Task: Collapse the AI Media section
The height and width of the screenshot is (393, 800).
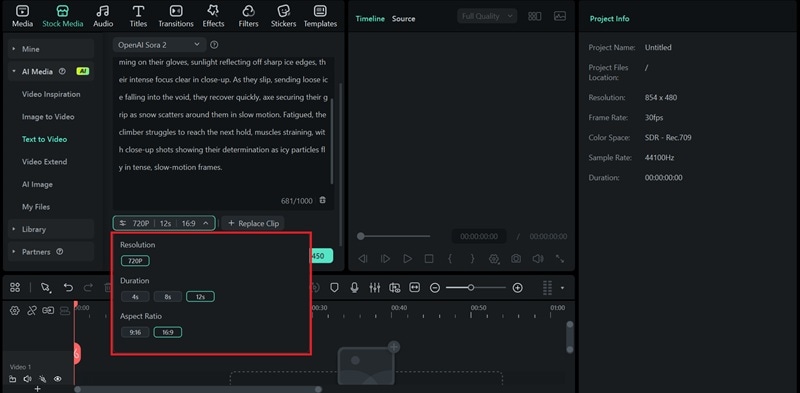Action: coord(51,71)
